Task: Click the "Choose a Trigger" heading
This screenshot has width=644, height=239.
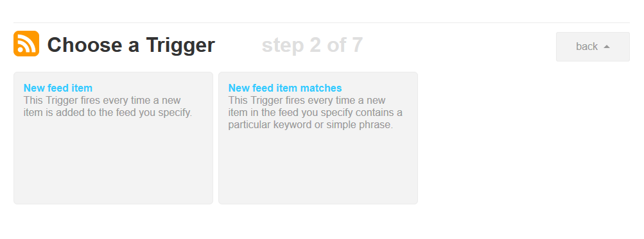Action: coord(131,45)
